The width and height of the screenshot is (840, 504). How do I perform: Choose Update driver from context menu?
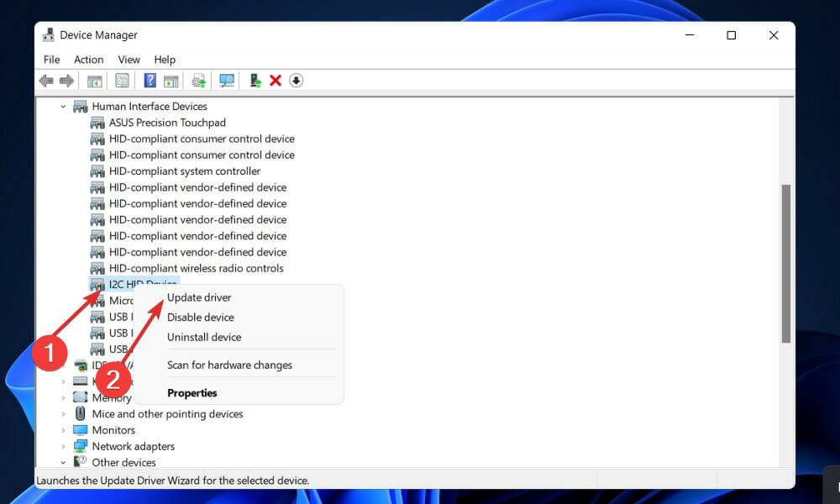click(x=199, y=297)
